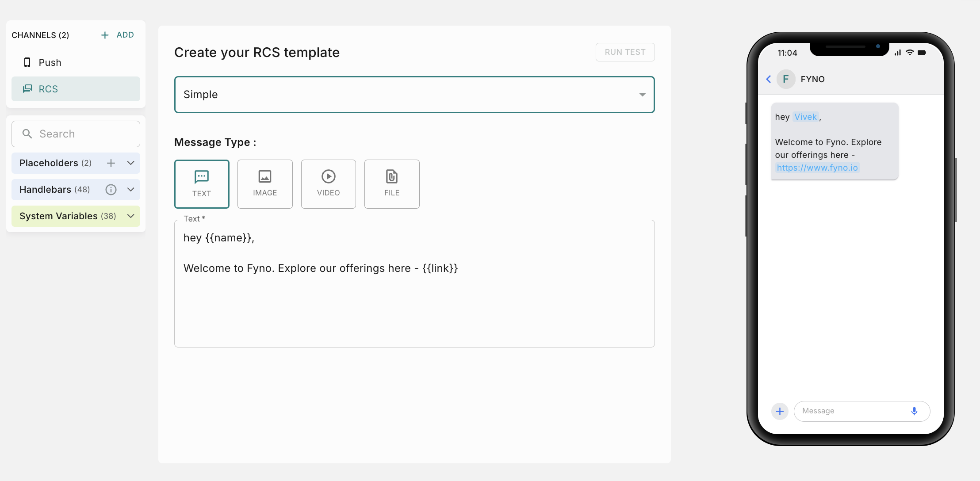Click the Handlebars info icon
This screenshot has height=481, width=980.
coord(111,190)
